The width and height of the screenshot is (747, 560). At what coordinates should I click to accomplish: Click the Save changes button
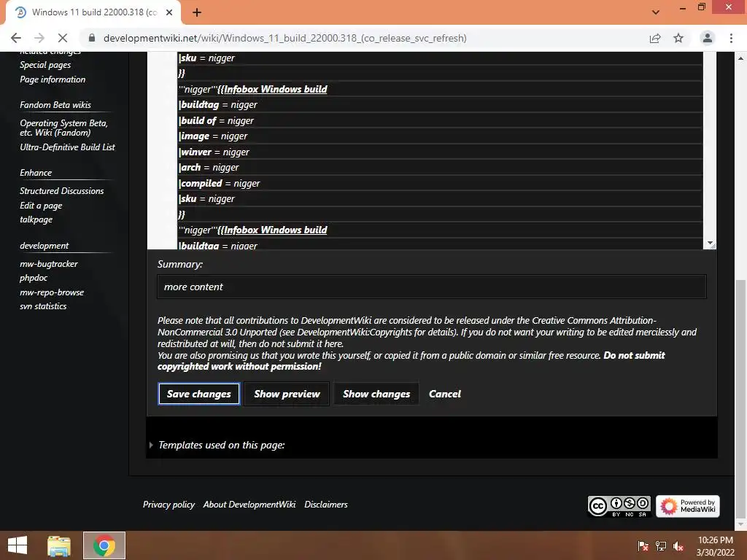coord(198,394)
